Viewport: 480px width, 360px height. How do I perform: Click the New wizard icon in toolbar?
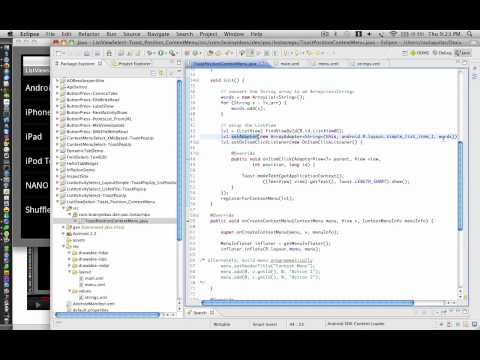point(60,53)
